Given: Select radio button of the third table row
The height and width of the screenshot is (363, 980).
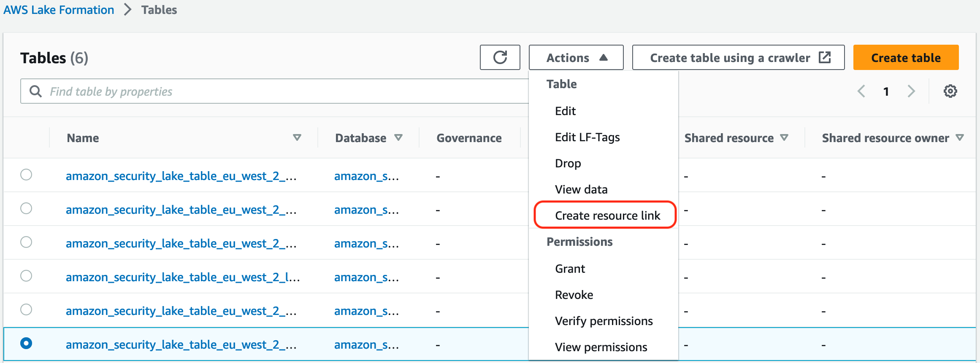Looking at the screenshot, I should [x=26, y=242].
